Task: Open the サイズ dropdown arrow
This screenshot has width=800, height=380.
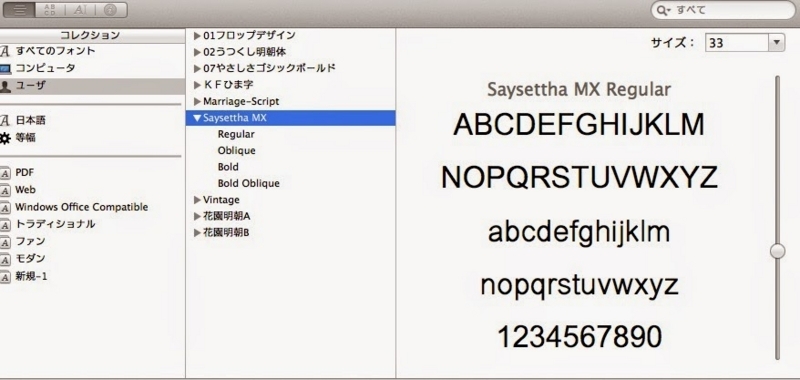Action: click(x=777, y=43)
